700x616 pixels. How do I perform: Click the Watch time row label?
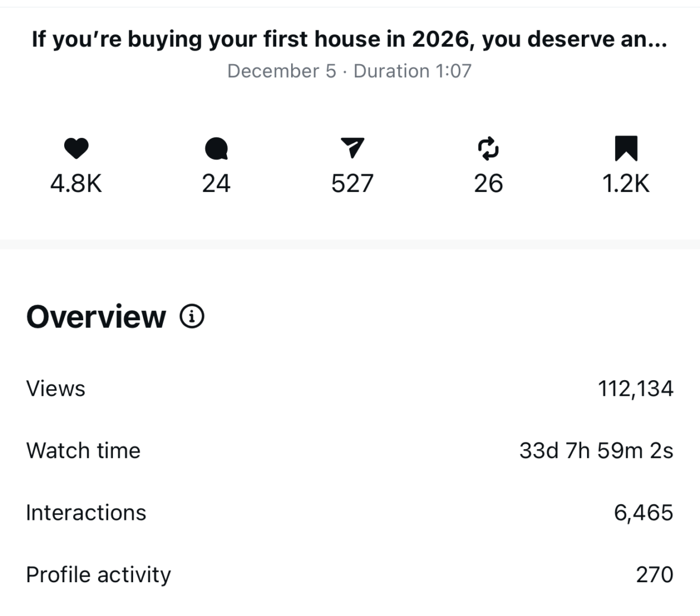[83, 450]
